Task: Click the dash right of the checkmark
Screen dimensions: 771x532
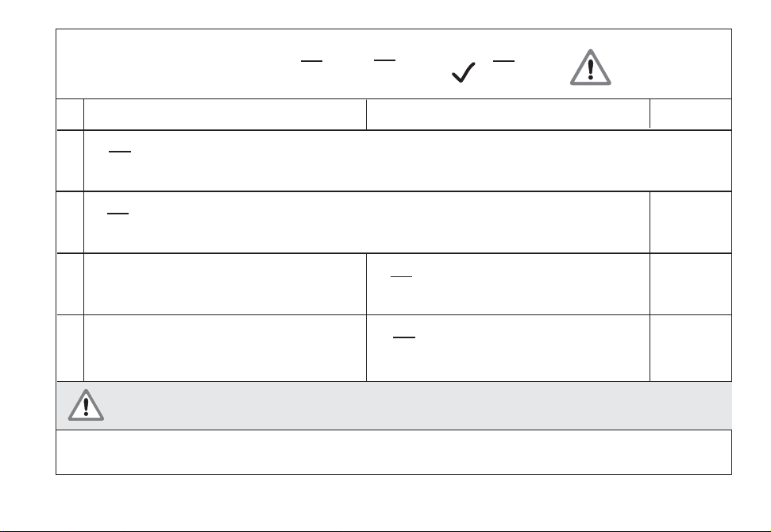Action: coord(503,61)
